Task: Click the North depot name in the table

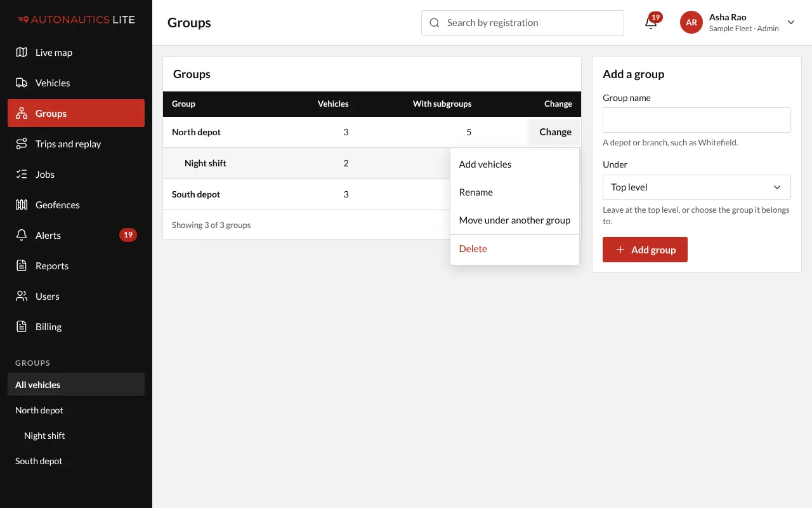Action: (x=197, y=132)
